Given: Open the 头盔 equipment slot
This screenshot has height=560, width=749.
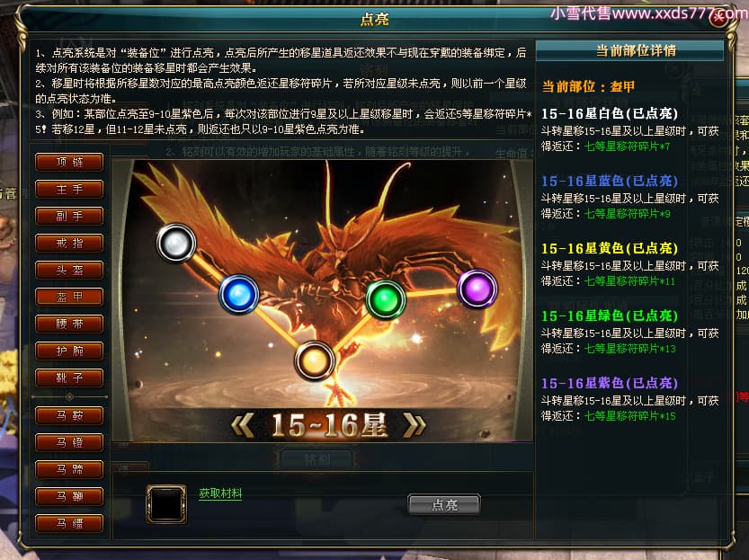Looking at the screenshot, I should (69, 270).
